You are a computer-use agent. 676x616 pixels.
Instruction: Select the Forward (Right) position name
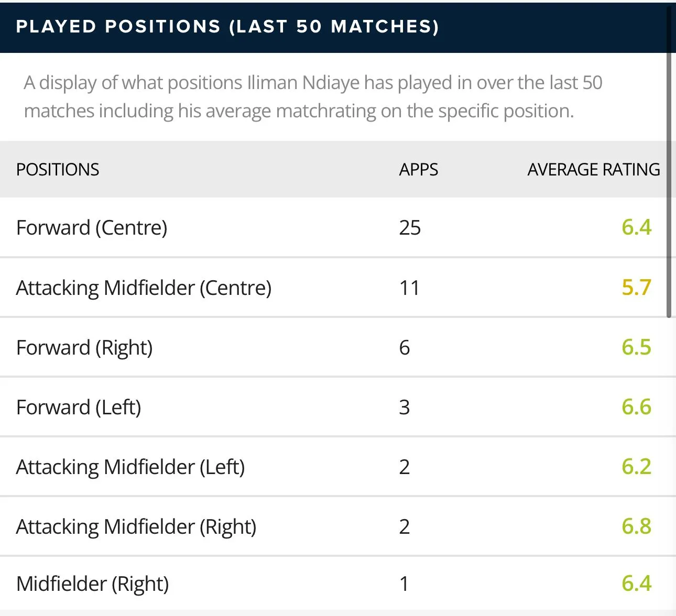tap(84, 348)
